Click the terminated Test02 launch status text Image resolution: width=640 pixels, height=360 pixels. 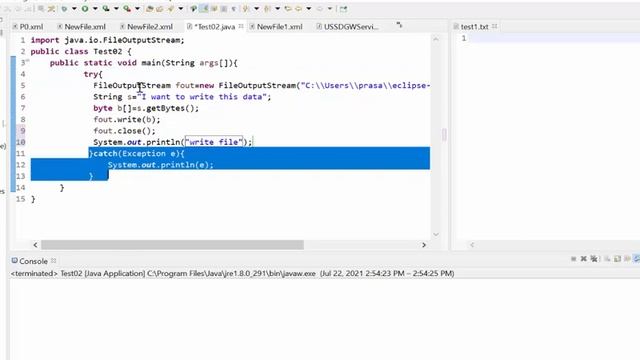(x=233, y=273)
